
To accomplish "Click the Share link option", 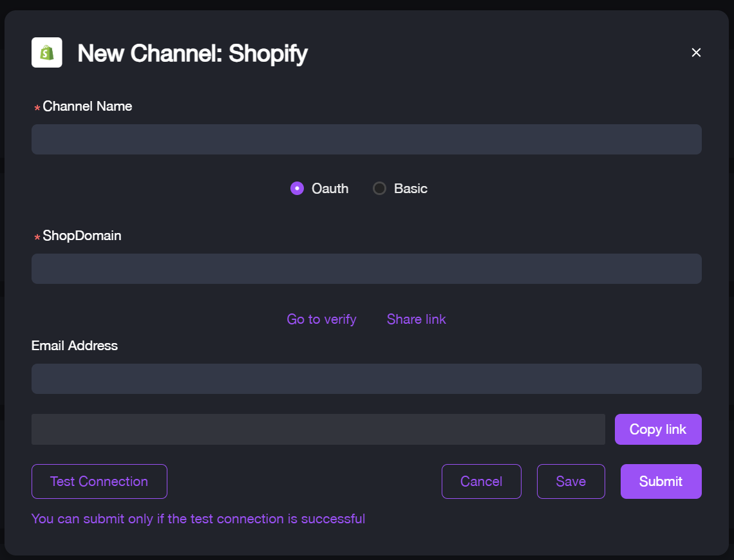I will point(416,319).
